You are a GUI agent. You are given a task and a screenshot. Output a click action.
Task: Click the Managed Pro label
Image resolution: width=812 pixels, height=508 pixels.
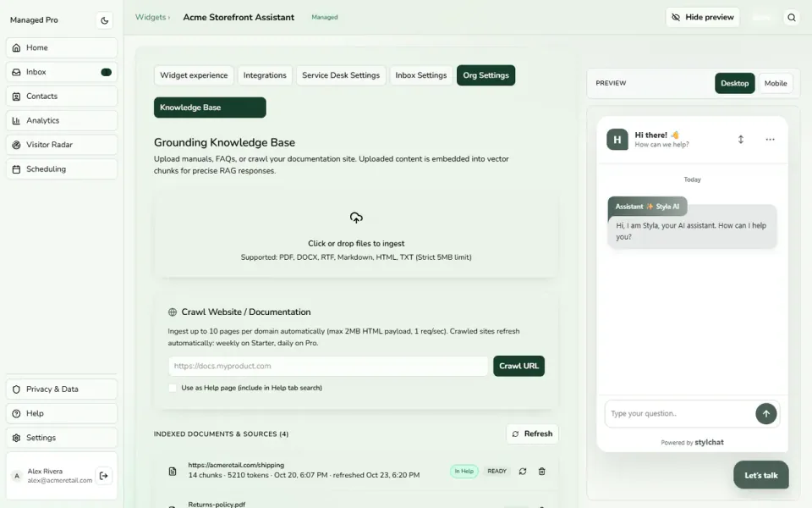pos(34,20)
